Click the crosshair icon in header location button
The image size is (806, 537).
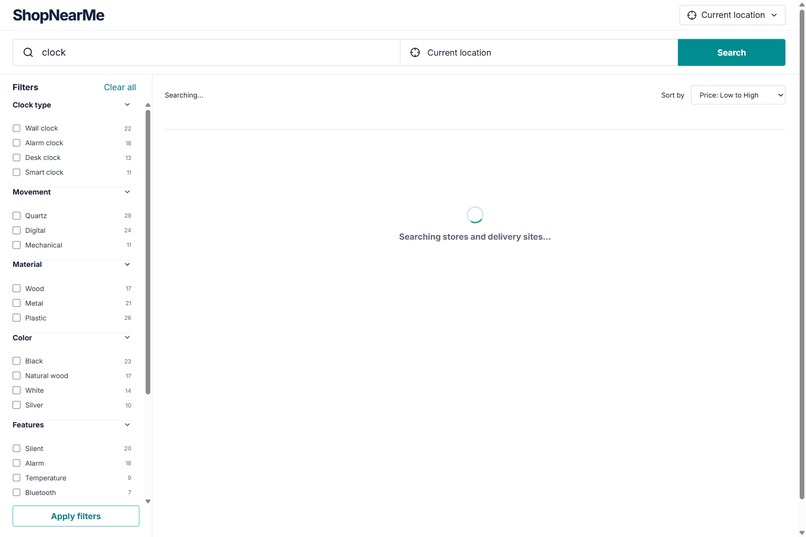click(x=692, y=15)
